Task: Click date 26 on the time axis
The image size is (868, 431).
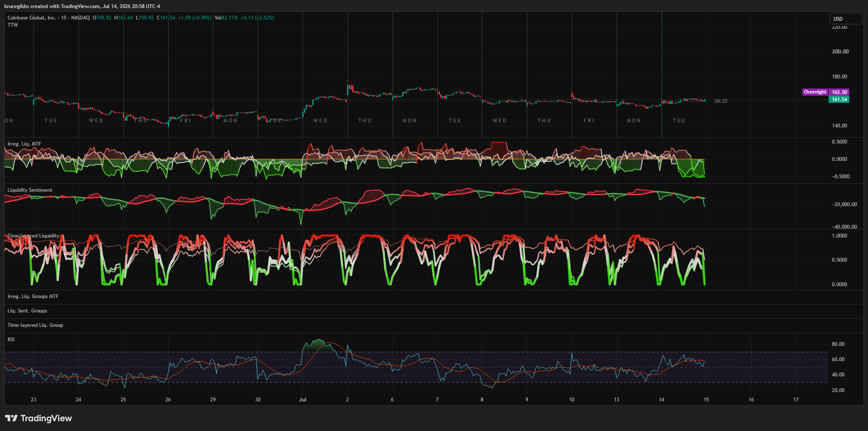Action: (x=168, y=400)
